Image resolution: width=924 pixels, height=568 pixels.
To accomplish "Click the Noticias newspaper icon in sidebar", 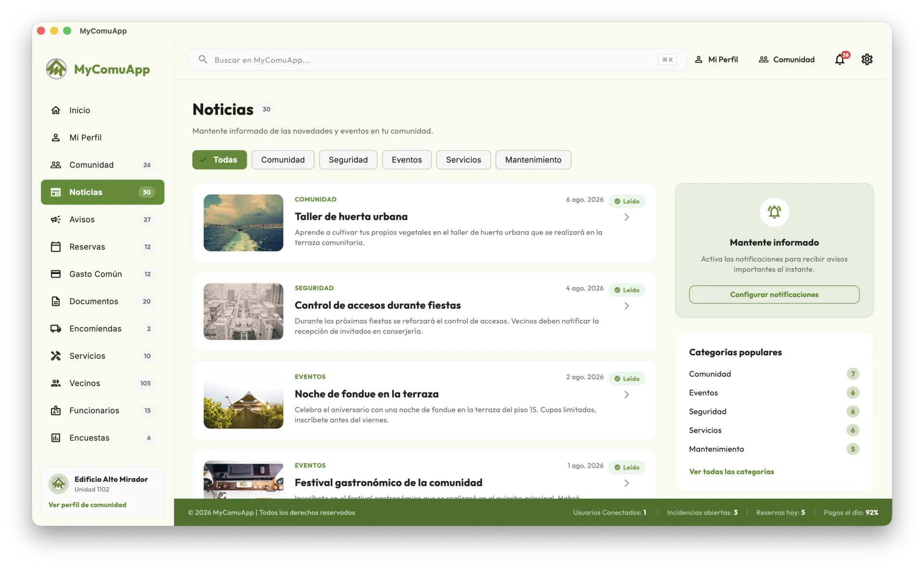I will 56,192.
